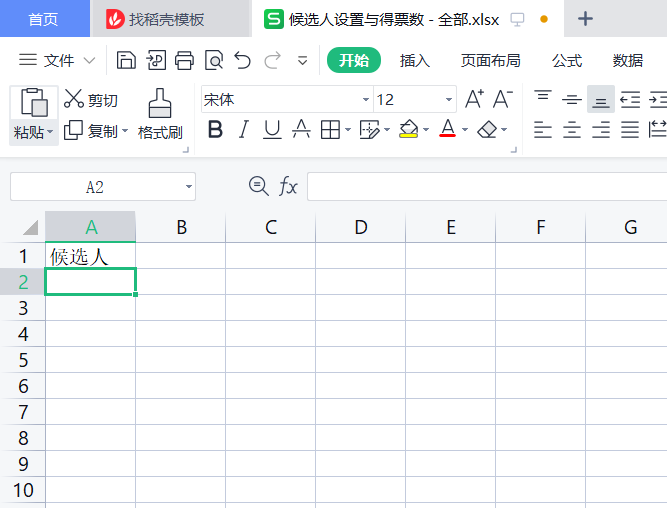Set top vertical alignment

[x=543, y=97]
